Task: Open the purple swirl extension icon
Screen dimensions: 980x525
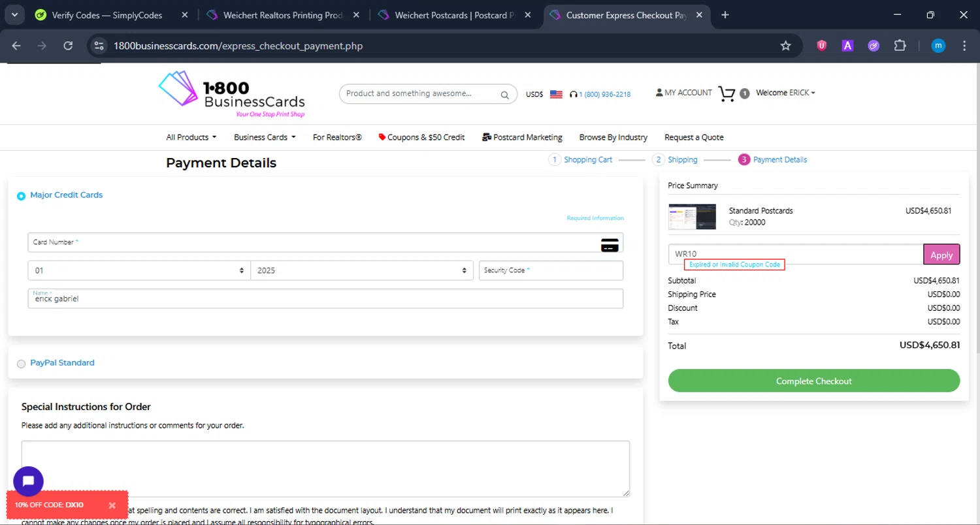Action: [x=874, y=46]
